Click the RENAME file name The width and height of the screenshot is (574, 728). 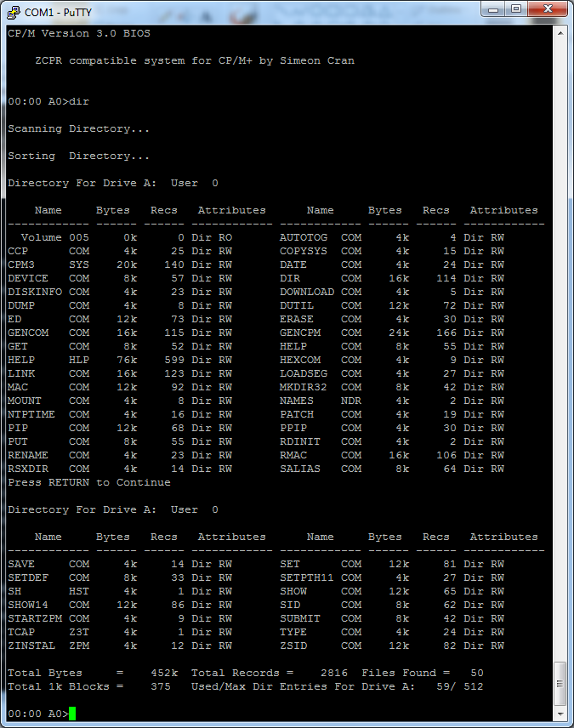click(x=28, y=455)
